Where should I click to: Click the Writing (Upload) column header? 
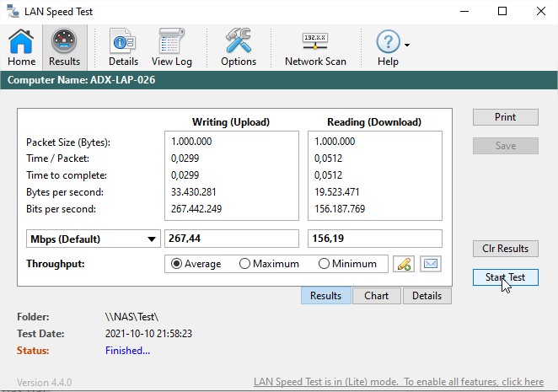(x=231, y=122)
